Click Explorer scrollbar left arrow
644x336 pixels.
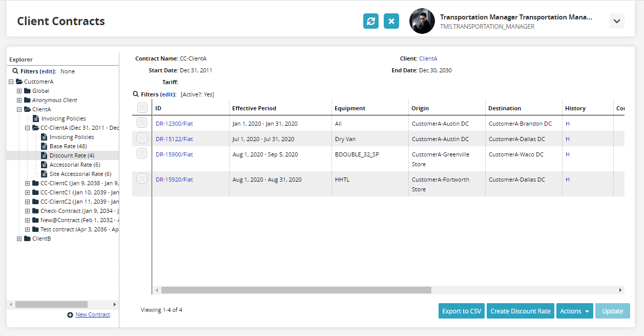click(x=11, y=304)
